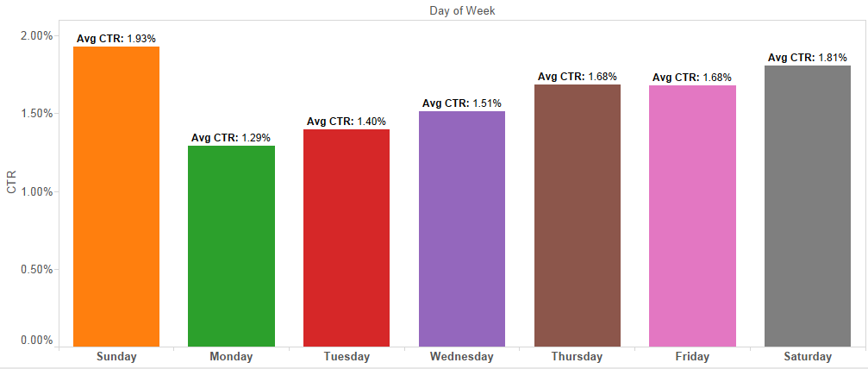Click the Avg CTR 1.93% label
Screen dimensions: 868x369
coord(116,39)
